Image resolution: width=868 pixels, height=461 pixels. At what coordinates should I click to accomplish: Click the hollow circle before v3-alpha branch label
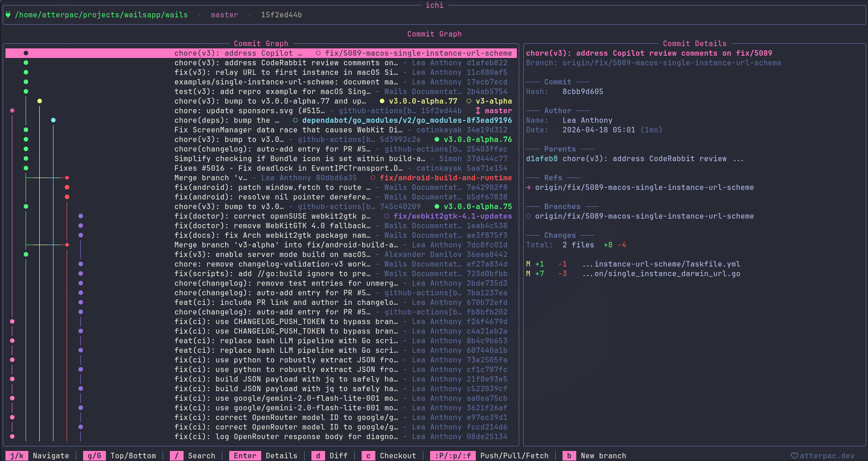coord(468,101)
